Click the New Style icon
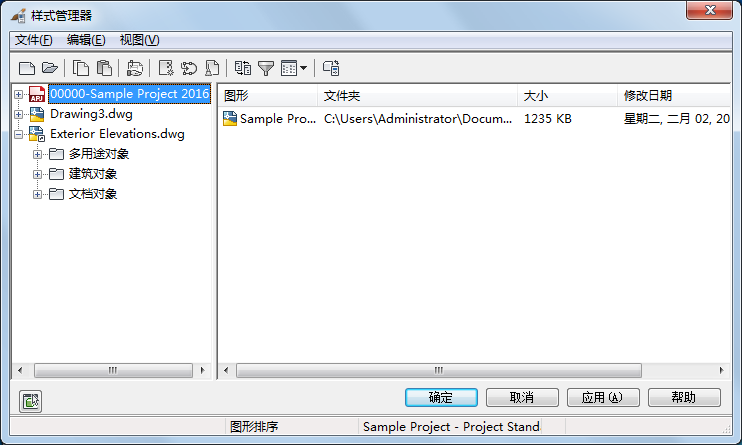The image size is (742, 445). (166, 68)
